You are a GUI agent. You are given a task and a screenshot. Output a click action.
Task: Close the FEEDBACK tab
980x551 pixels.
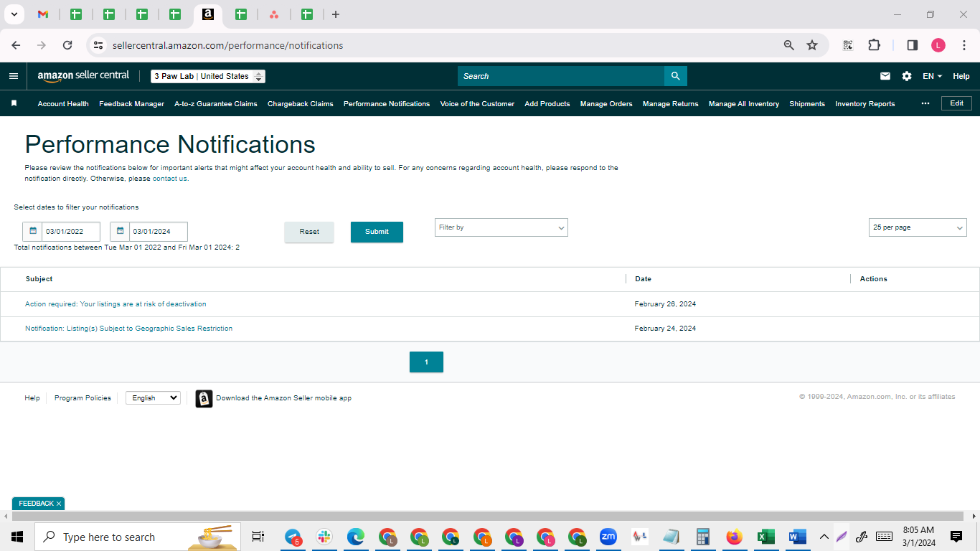59,504
